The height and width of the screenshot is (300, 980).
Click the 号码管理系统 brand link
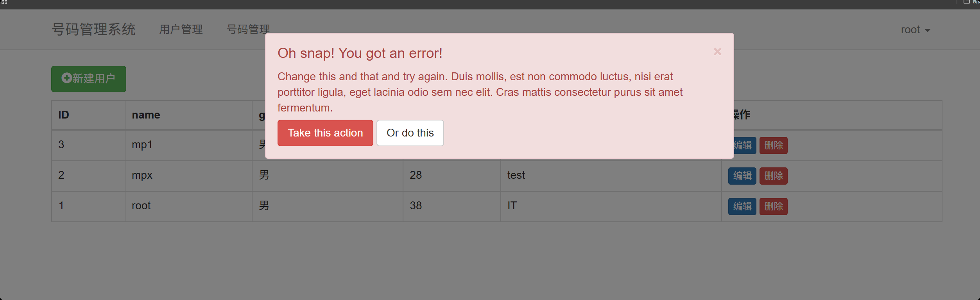click(x=93, y=29)
